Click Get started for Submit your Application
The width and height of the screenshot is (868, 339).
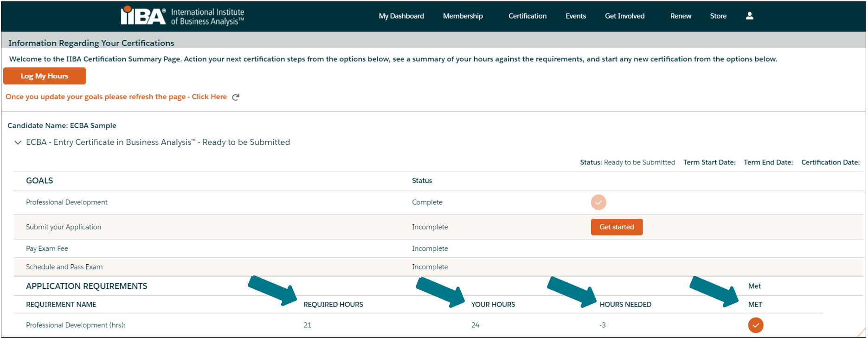(617, 227)
